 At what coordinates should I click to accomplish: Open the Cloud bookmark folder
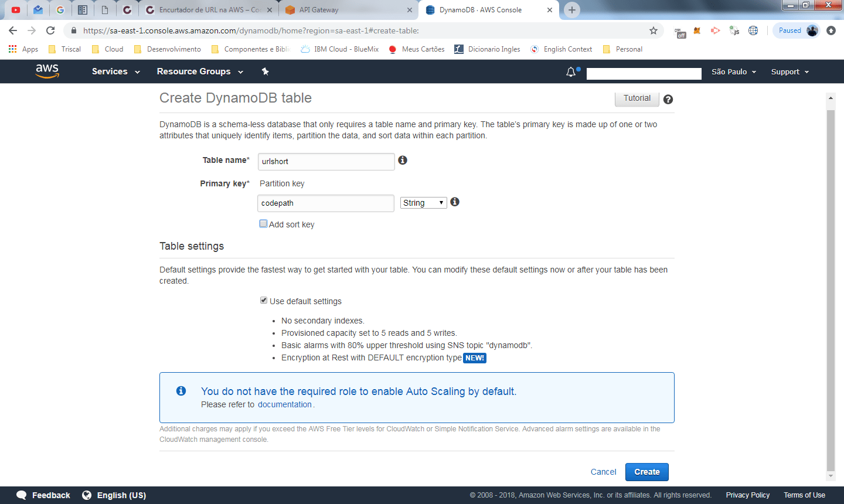pos(108,49)
